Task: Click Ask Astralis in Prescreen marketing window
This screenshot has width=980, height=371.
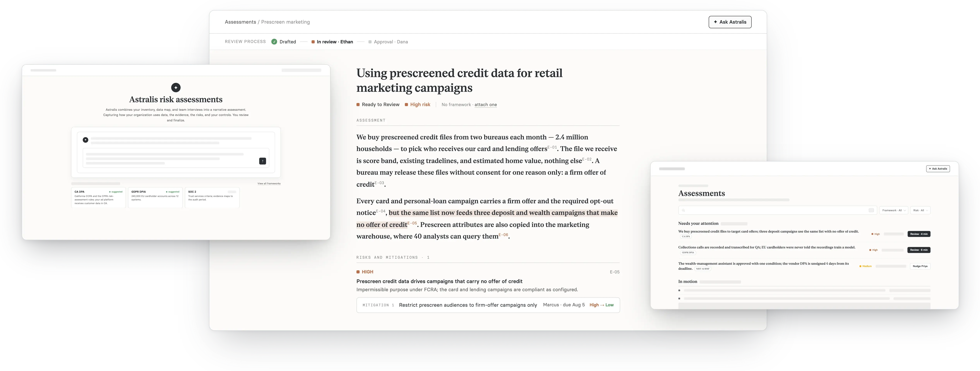Action: (730, 22)
